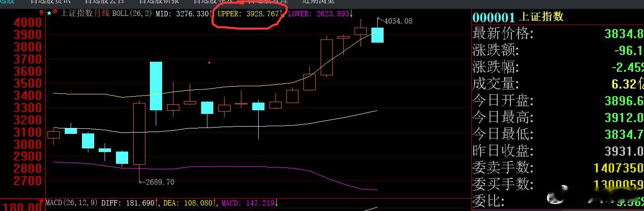Click the 4000 price axis label
Screen dimensions: 644x211
click(28, 23)
